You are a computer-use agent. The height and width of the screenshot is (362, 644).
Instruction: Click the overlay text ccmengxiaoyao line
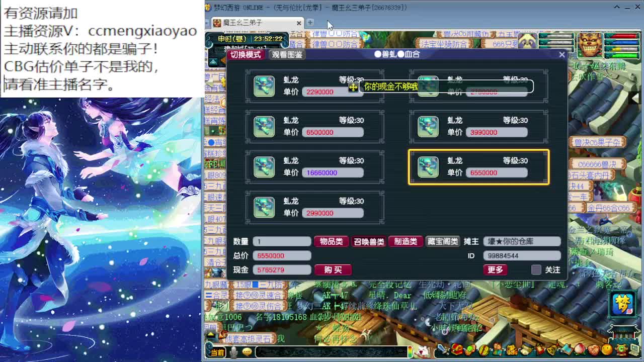100,31
